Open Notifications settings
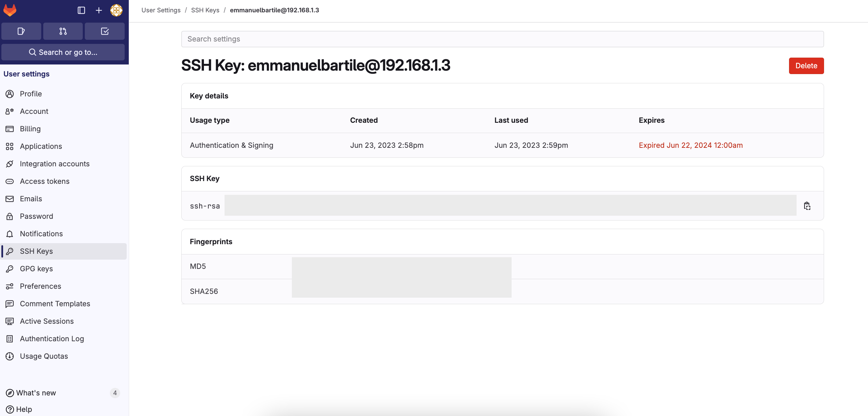This screenshot has height=416, width=868. point(41,234)
